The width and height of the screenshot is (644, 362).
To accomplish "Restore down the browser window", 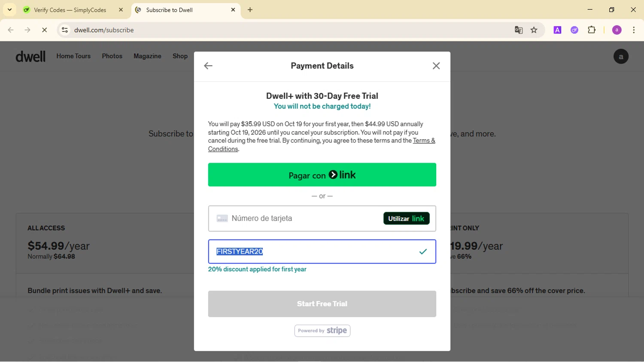I will click(612, 9).
